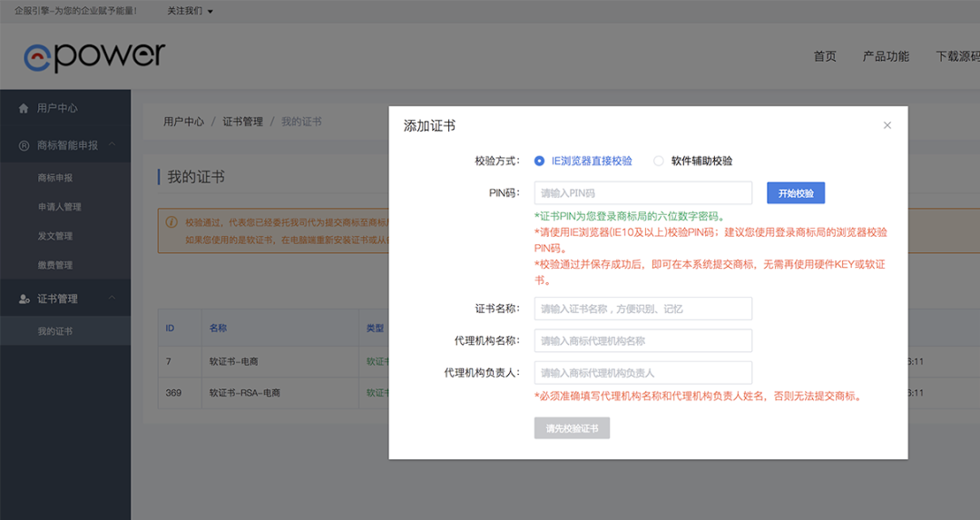
Task: Click the tagline 企服引擎-为您的企业赋予能量
Action: pyautogui.click(x=75, y=11)
